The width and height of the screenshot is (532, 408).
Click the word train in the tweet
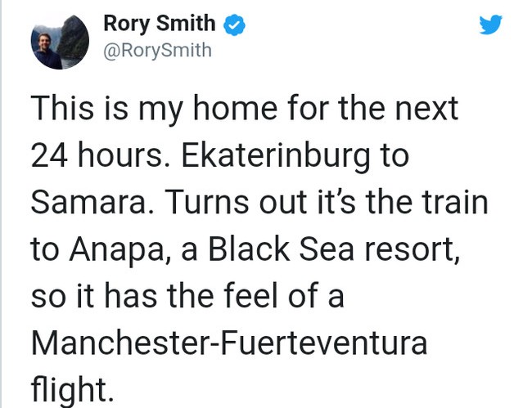tap(456, 203)
